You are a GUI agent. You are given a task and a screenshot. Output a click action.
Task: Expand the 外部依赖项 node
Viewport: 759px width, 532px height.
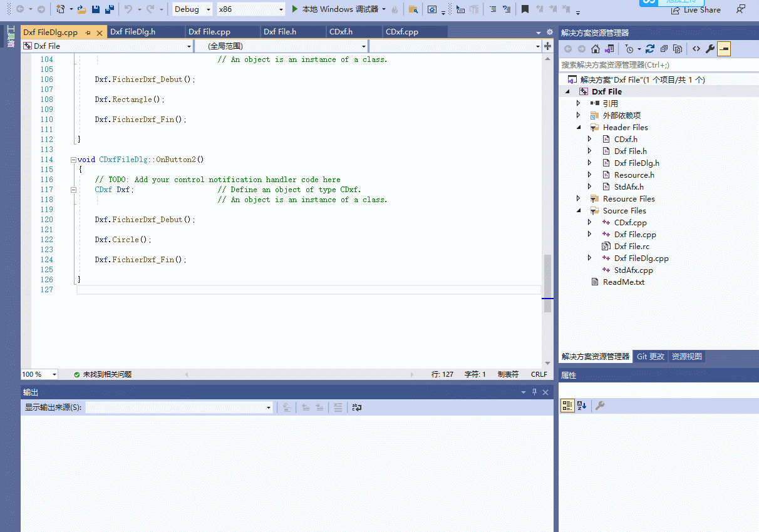point(579,115)
